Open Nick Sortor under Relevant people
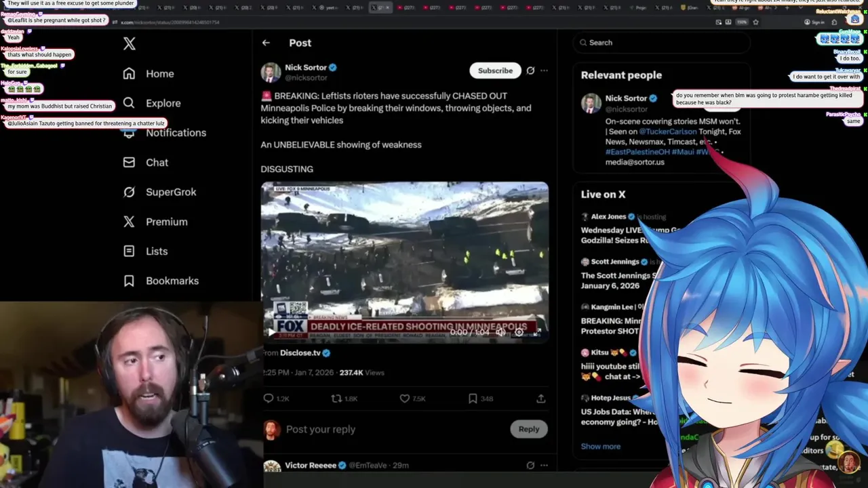The width and height of the screenshot is (868, 488). pyautogui.click(x=626, y=98)
